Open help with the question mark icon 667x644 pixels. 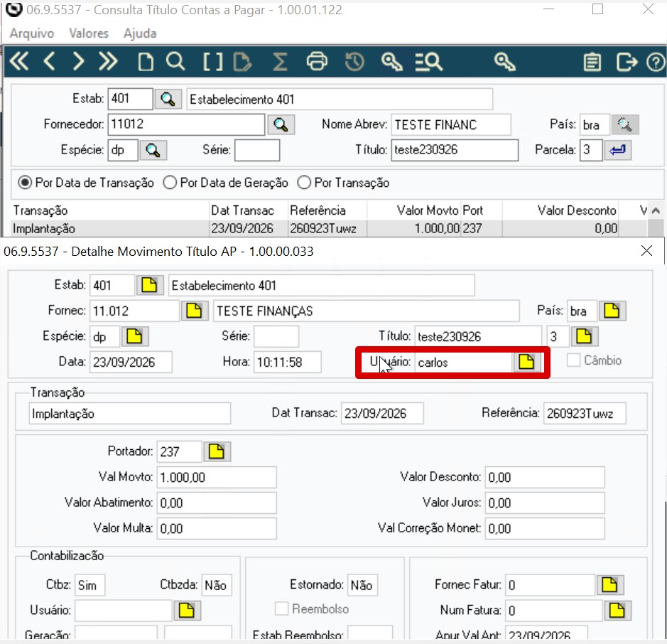pyautogui.click(x=656, y=62)
